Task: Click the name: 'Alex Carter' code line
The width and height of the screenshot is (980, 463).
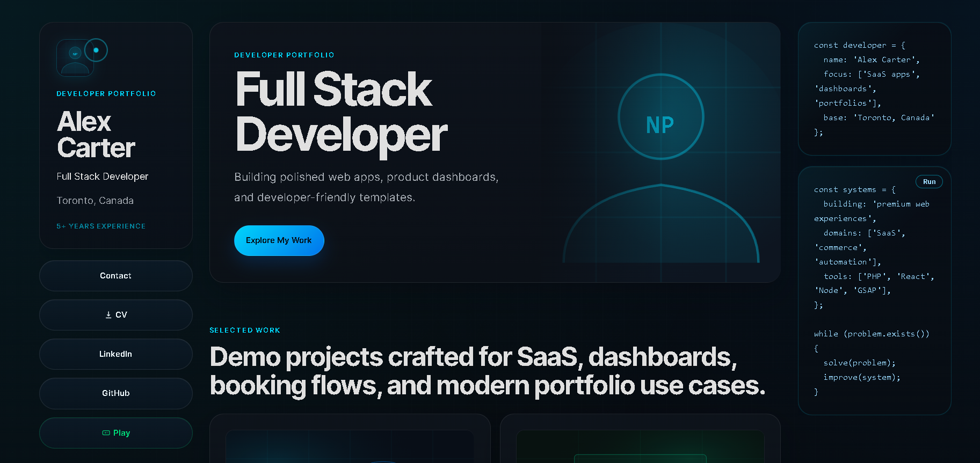Action: 872,60
